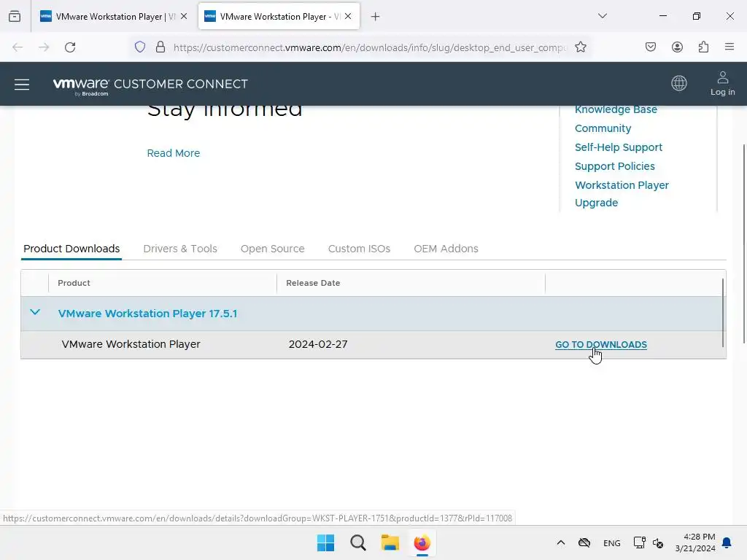Open the clock showing 4:28 PM

point(695,542)
